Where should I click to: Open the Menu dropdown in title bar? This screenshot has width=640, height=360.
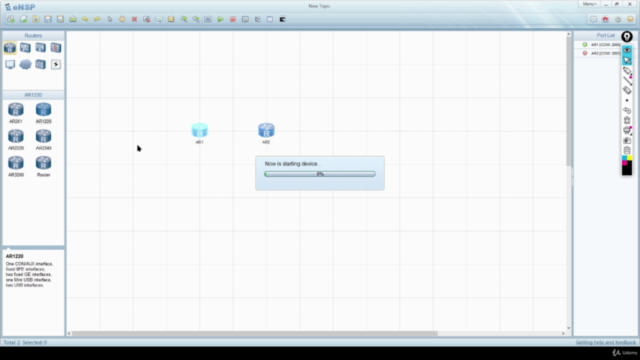coord(589,4)
